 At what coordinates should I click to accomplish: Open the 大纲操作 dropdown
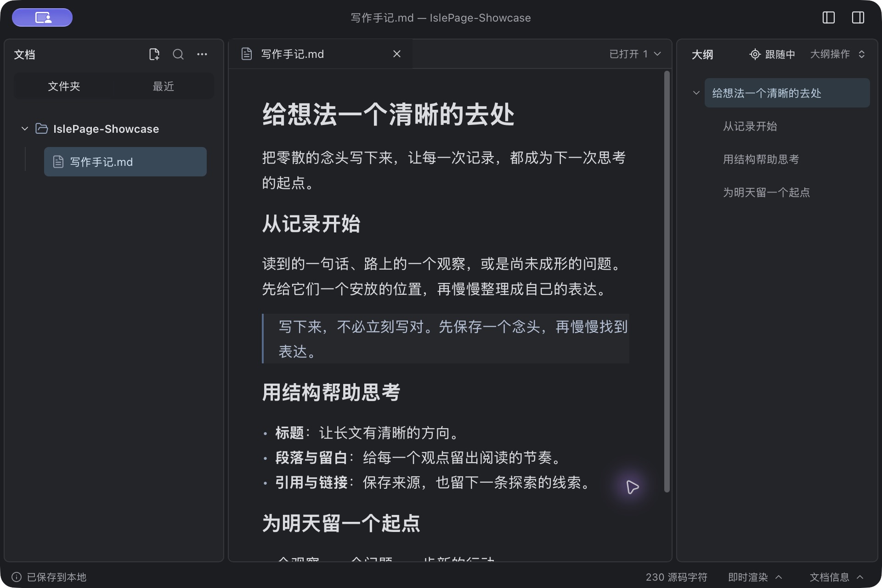tap(837, 54)
